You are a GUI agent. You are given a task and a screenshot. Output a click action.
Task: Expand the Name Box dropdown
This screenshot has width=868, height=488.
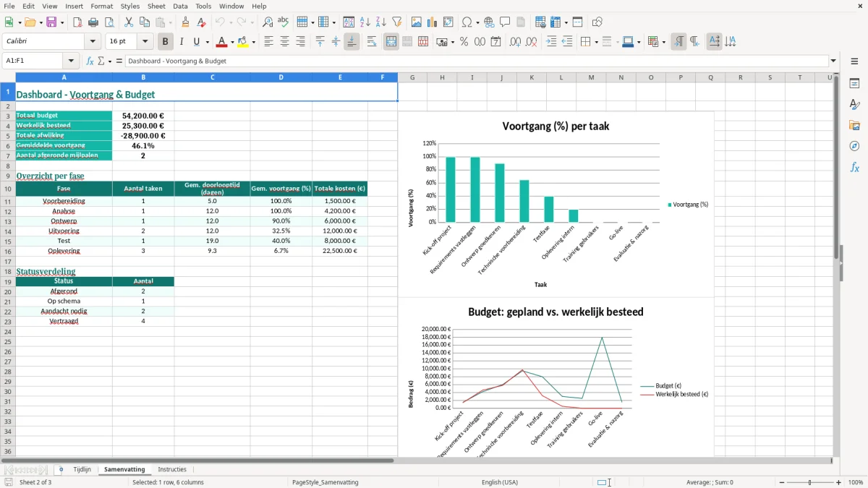(71, 61)
